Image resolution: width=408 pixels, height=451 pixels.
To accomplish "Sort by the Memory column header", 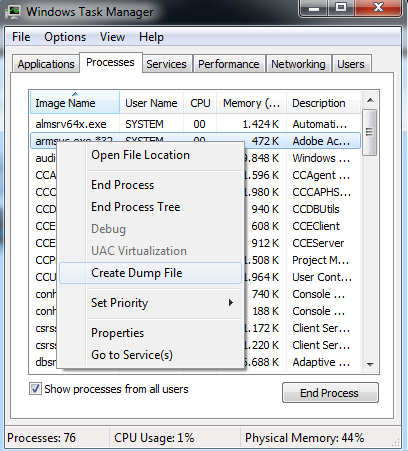I will click(x=251, y=103).
